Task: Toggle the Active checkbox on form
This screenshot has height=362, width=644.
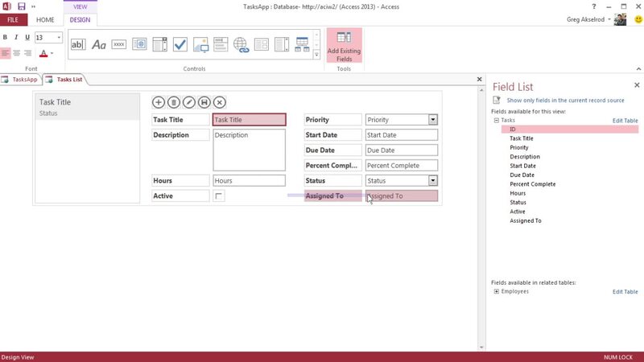Action: (x=219, y=196)
